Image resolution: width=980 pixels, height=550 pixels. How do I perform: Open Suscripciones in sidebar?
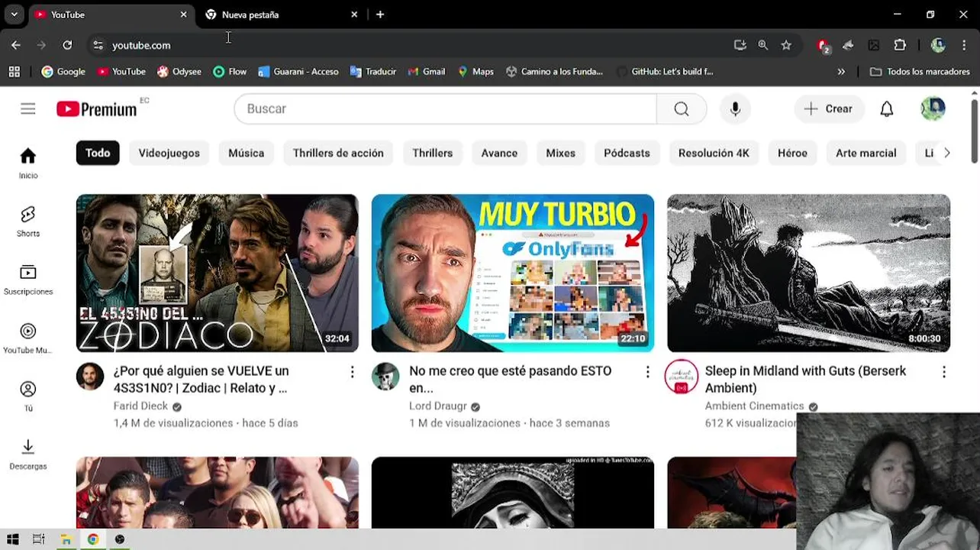pos(28,280)
